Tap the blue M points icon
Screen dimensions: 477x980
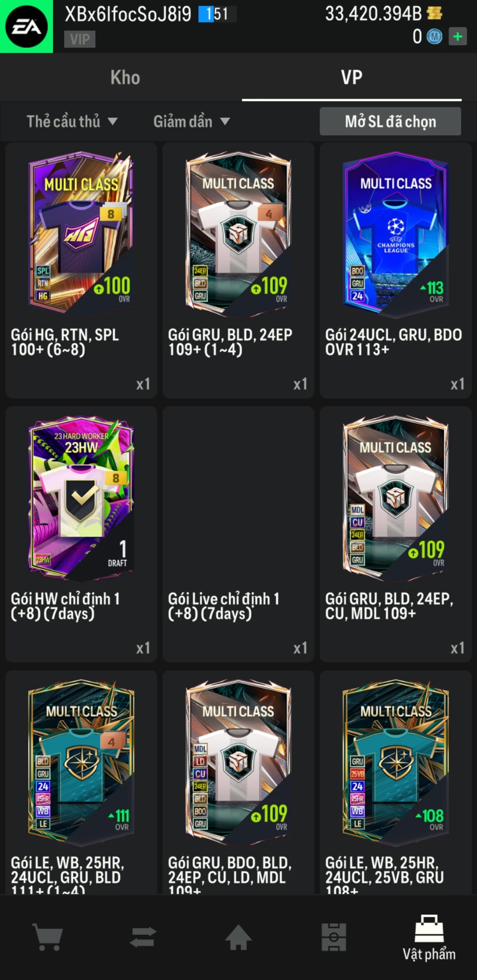434,37
